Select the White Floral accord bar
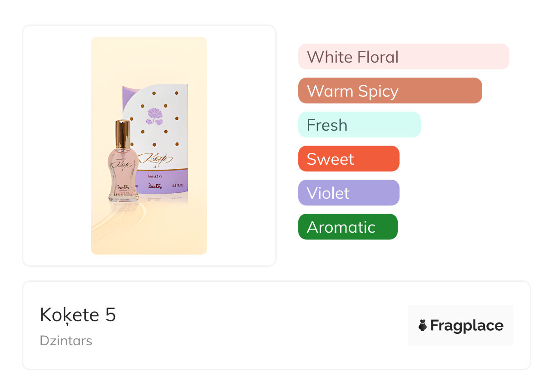This screenshot has height=392, width=553. pyautogui.click(x=403, y=57)
